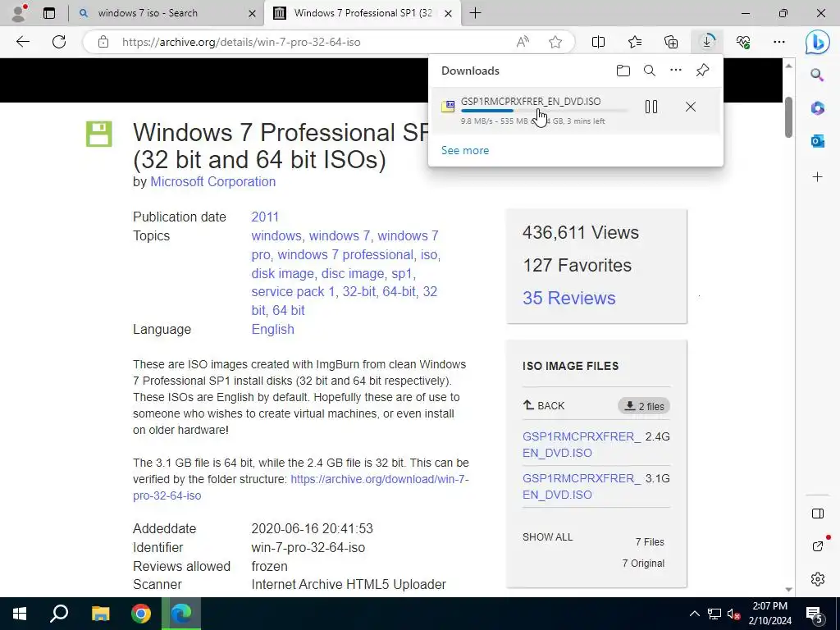Image resolution: width=840 pixels, height=630 pixels.
Task: Click the muted volume tray icon
Action: (x=734, y=614)
